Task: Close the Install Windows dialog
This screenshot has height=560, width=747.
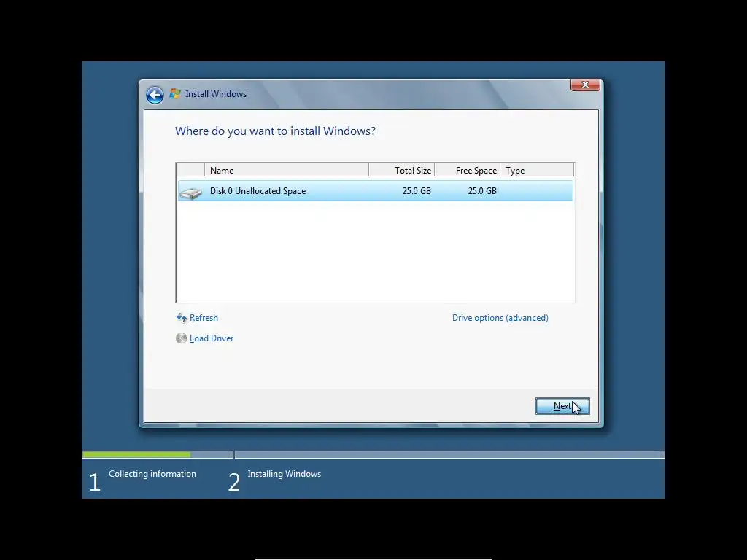Action: click(x=585, y=85)
